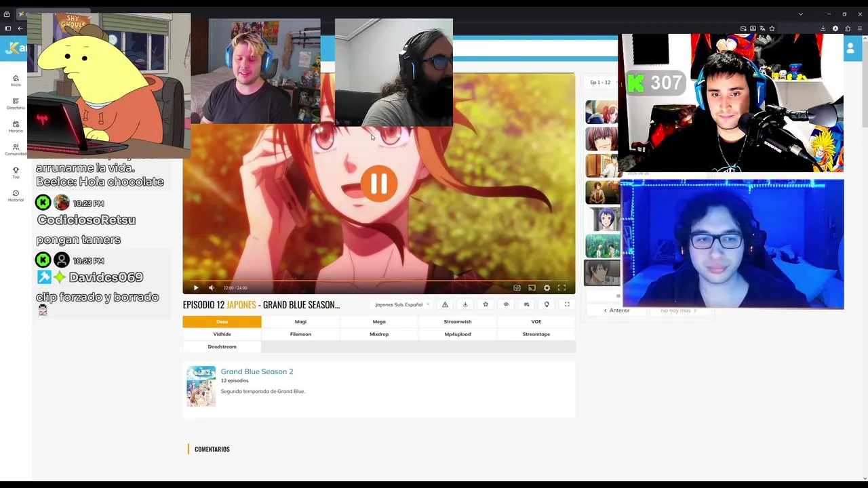Enter player fullscreen mode
Screen dimensions: 868x488
click(x=561, y=288)
